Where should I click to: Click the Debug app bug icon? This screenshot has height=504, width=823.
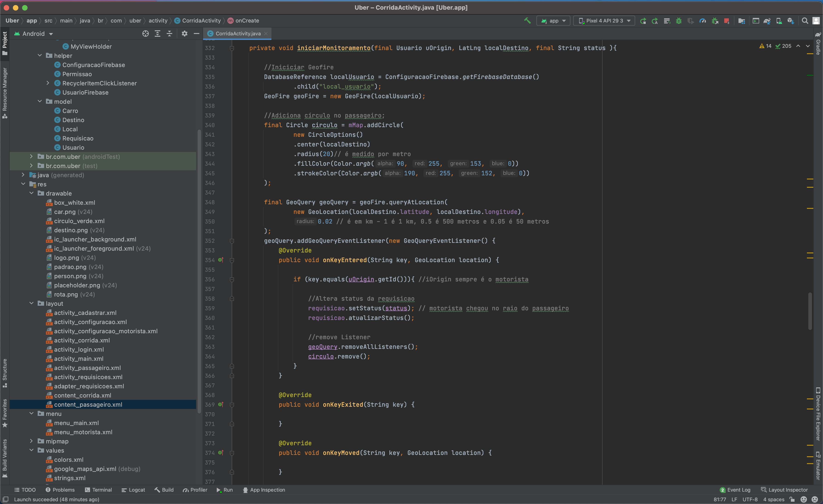pyautogui.click(x=678, y=21)
